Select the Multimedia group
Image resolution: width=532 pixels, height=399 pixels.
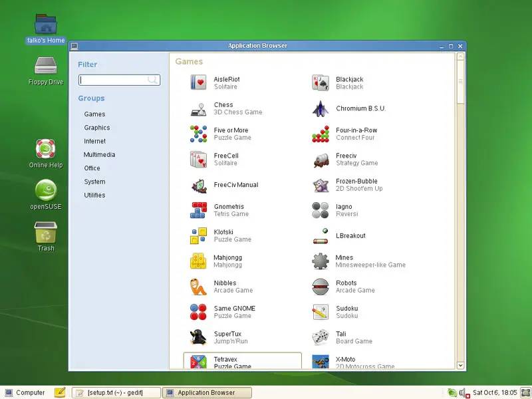point(99,155)
